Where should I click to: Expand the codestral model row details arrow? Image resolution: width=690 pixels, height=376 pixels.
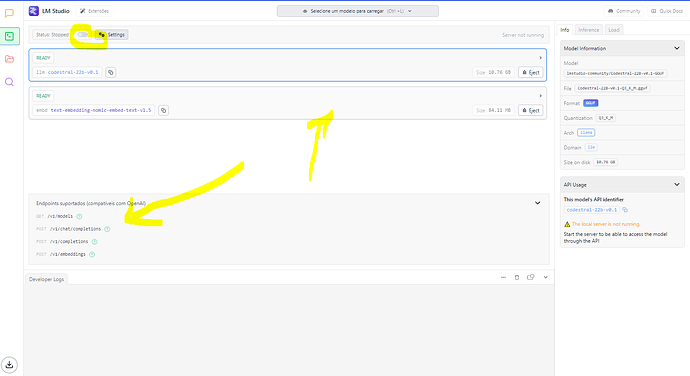540,58
